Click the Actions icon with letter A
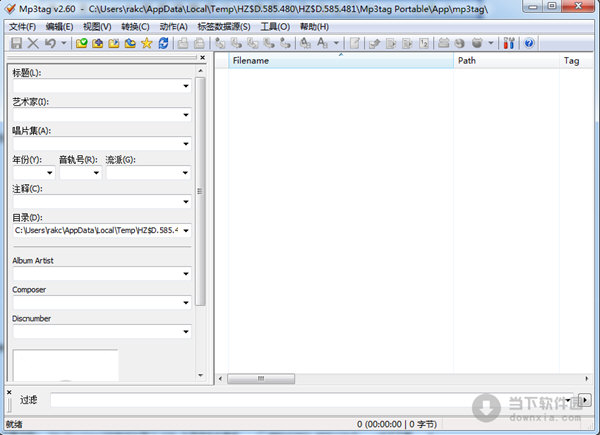The height and width of the screenshot is (435, 600). (305, 43)
